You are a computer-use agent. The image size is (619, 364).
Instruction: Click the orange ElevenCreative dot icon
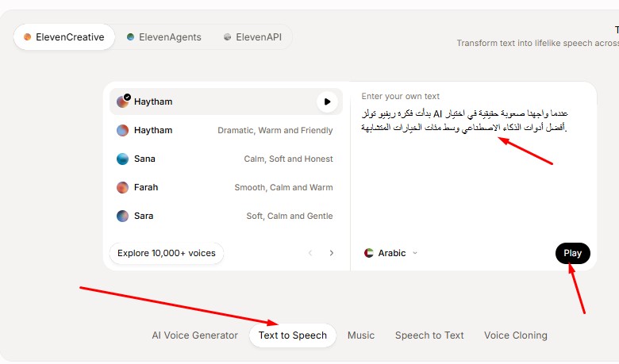click(x=27, y=37)
